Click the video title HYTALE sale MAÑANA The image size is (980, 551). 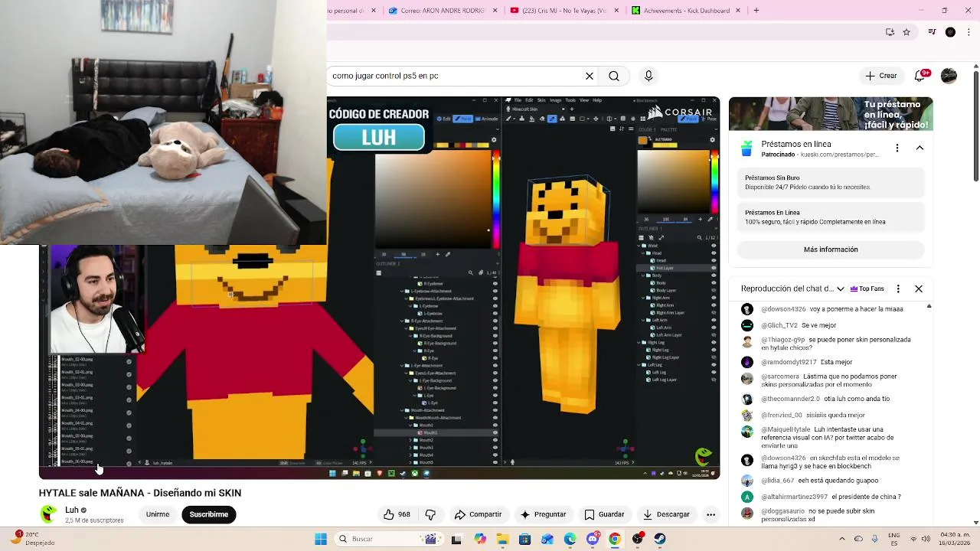[x=140, y=493]
